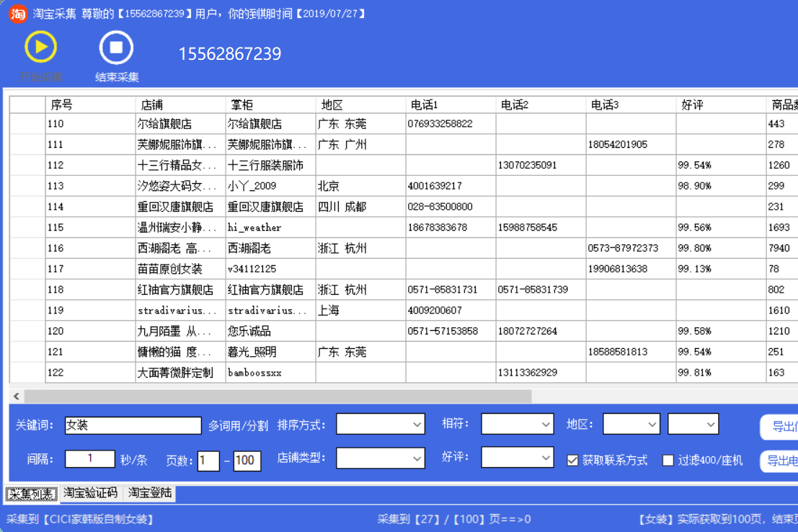This screenshot has width=798, height=532.
Task: Click the 好评 column header
Action: pos(721,105)
